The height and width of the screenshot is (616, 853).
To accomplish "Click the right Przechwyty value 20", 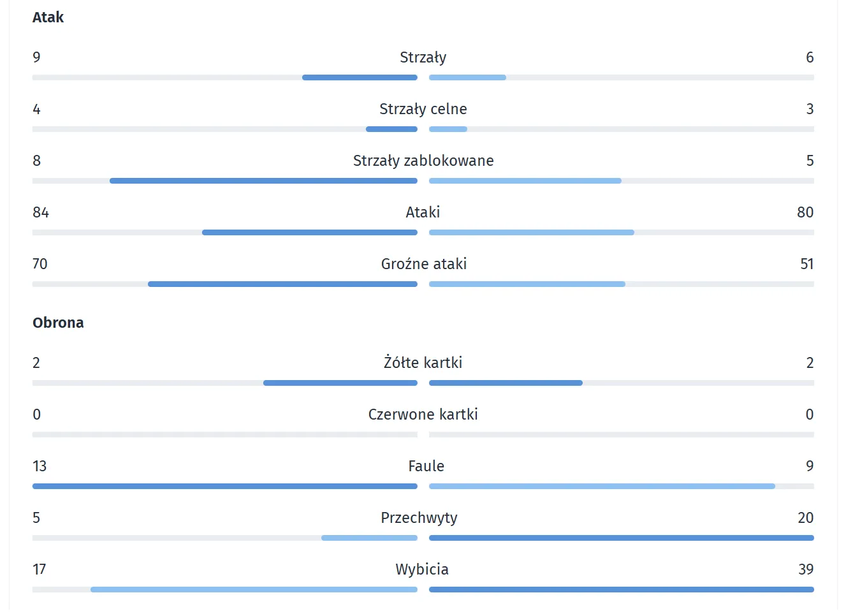I will [805, 518].
